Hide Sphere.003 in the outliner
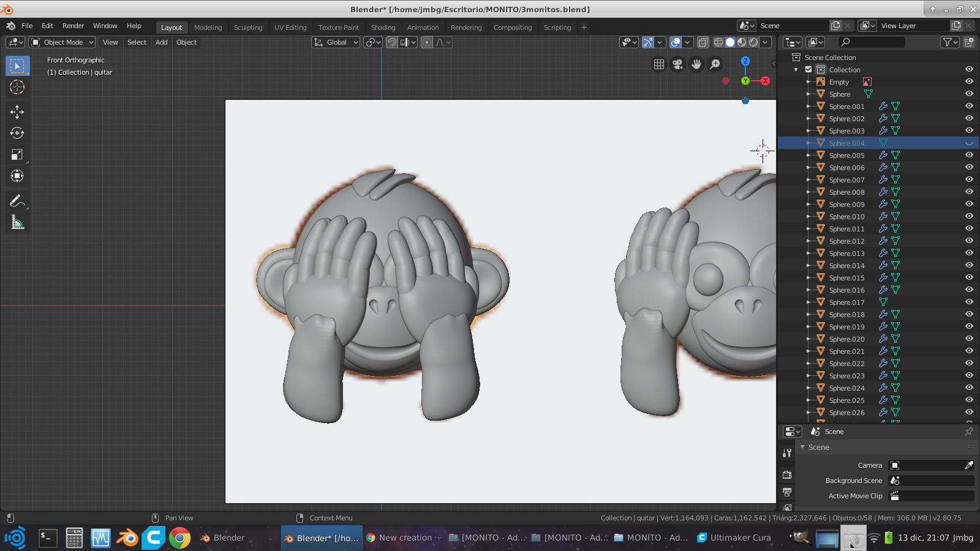This screenshot has width=980, height=551. point(969,130)
